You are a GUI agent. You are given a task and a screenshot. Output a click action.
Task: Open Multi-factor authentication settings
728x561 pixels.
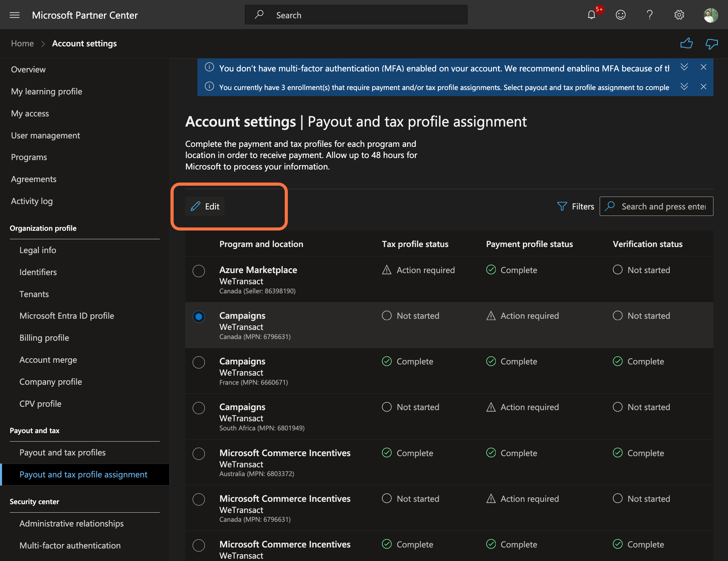70,545
